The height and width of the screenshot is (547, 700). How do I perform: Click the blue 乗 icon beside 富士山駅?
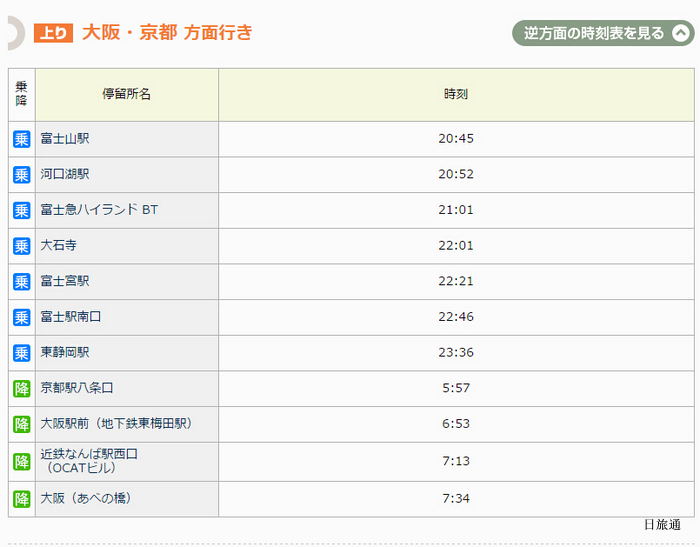click(x=21, y=139)
